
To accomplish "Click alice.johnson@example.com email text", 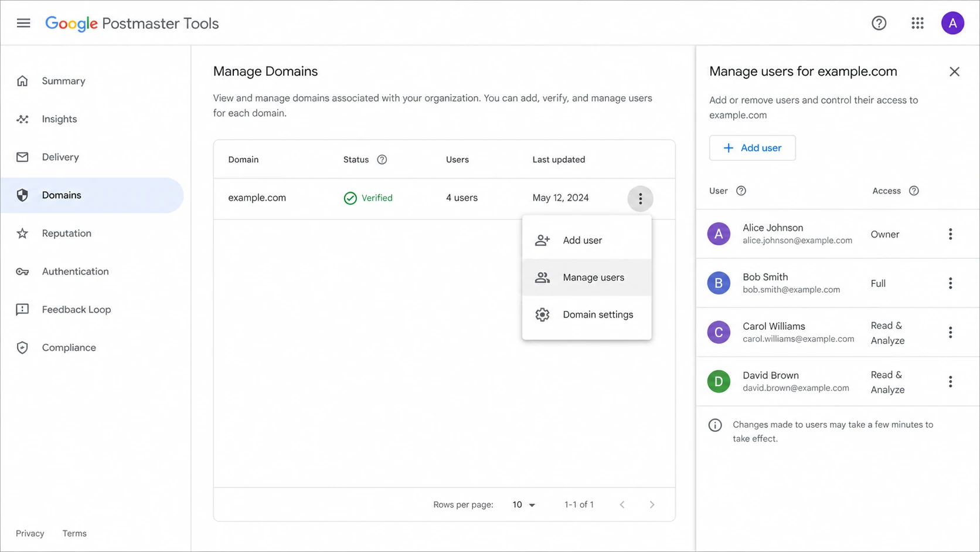I will tap(797, 241).
